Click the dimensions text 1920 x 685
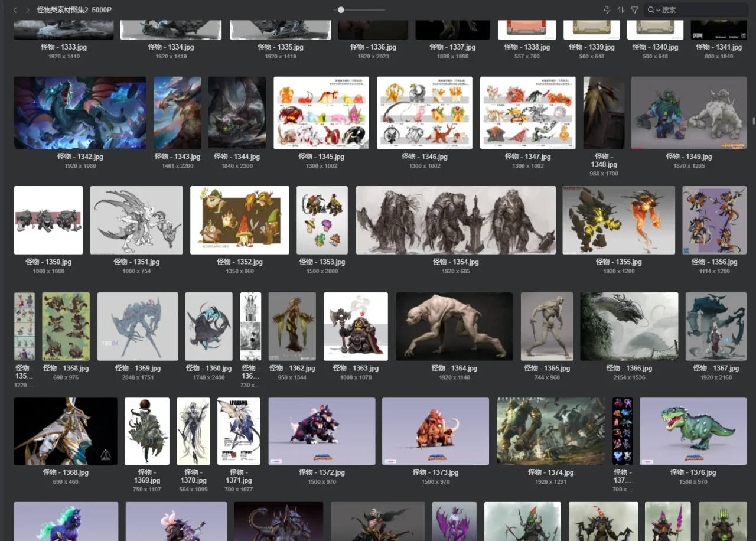The width and height of the screenshot is (756, 541). 455,271
